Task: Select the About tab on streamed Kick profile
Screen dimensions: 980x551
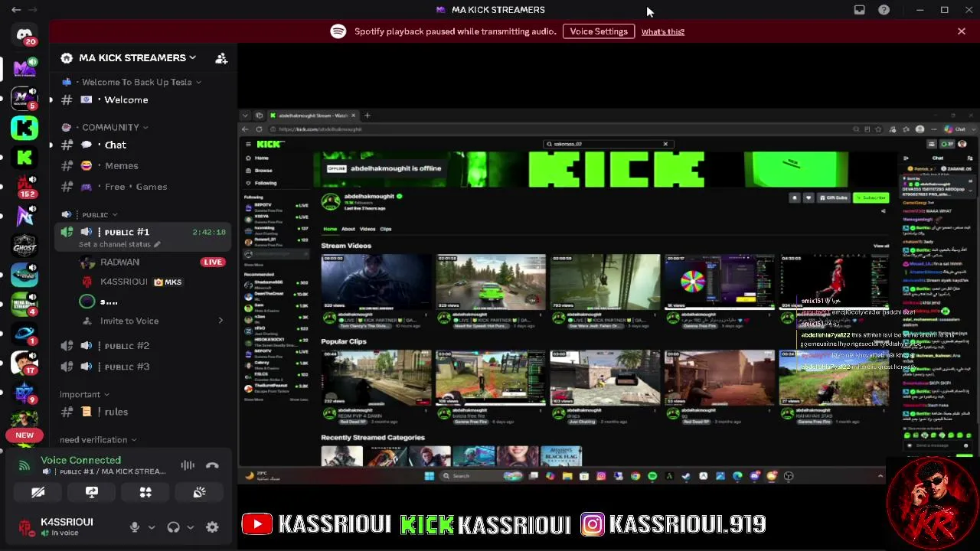Action: (x=348, y=229)
